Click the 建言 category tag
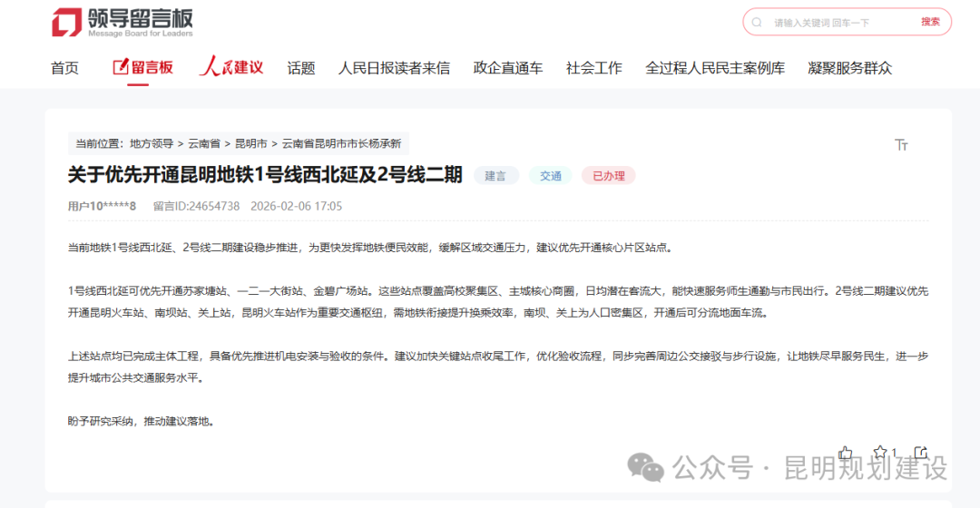The image size is (980, 508). click(495, 176)
